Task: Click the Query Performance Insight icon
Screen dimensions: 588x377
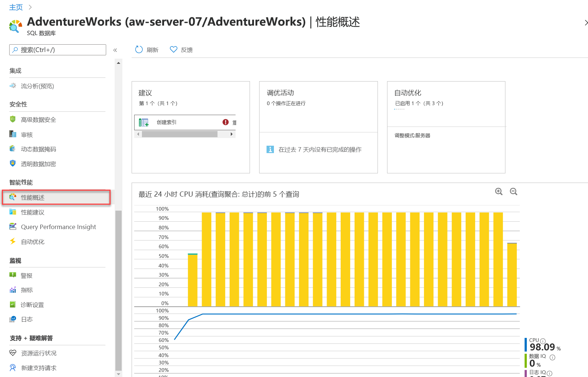Action: 13,226
